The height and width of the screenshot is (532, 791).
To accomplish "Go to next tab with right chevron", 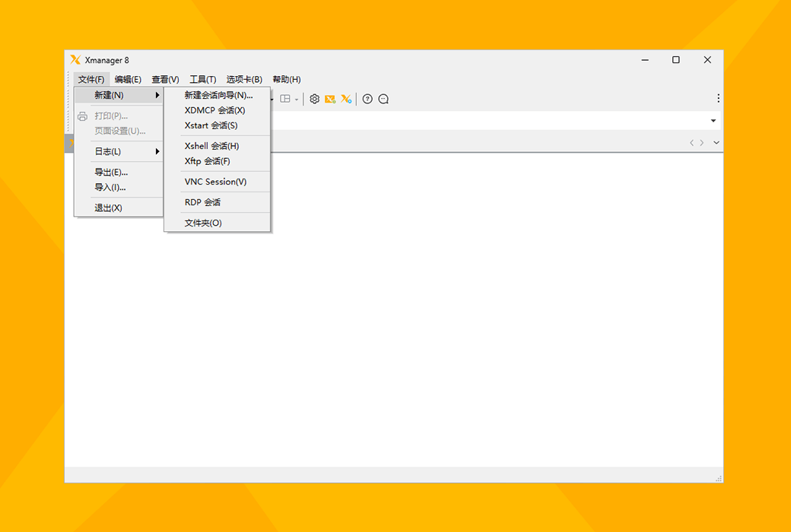I will 702,143.
